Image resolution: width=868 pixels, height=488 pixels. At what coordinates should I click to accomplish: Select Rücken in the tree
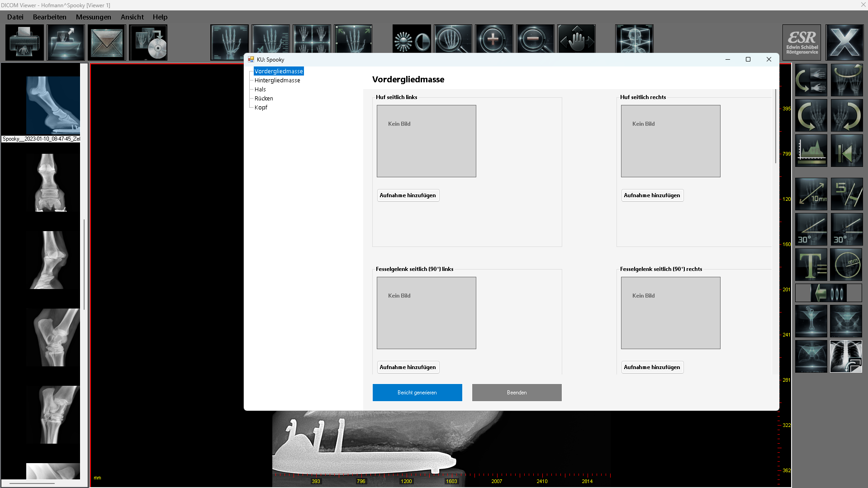pyautogui.click(x=264, y=98)
